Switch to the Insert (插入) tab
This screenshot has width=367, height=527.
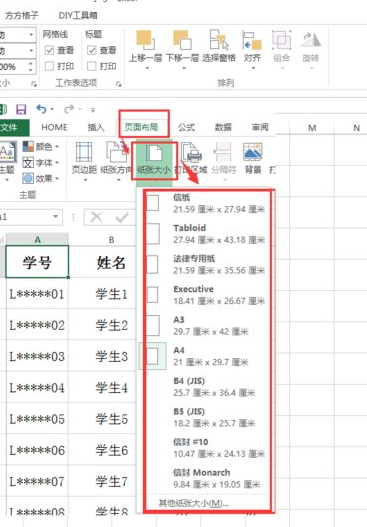96,127
